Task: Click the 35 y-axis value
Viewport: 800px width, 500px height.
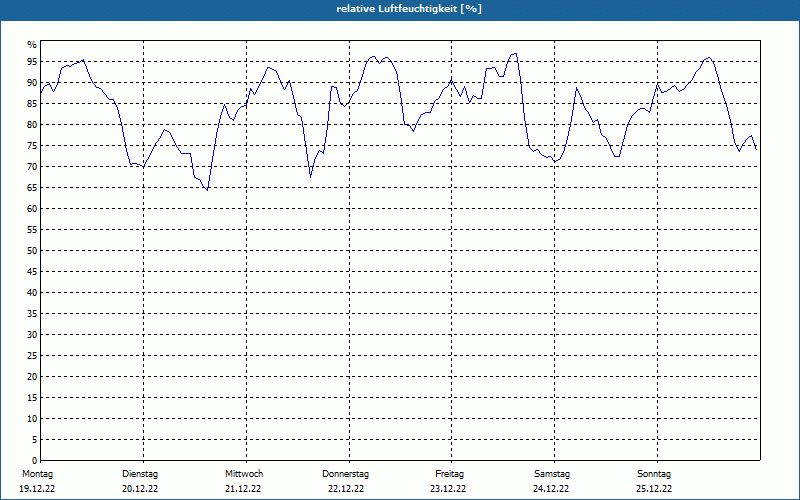Action: (32, 314)
